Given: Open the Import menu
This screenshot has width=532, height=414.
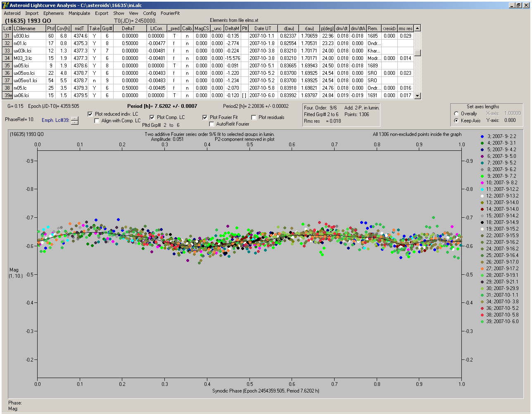Looking at the screenshot, I should click(x=32, y=13).
